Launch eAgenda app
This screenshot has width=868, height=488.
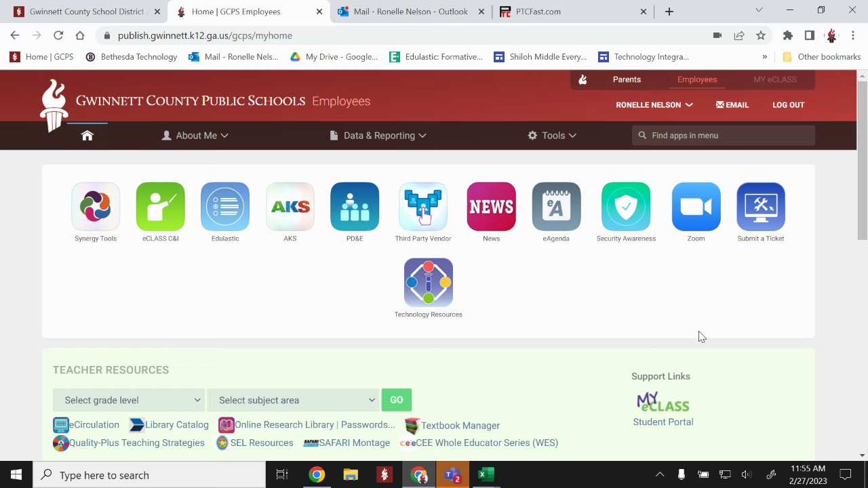click(556, 207)
